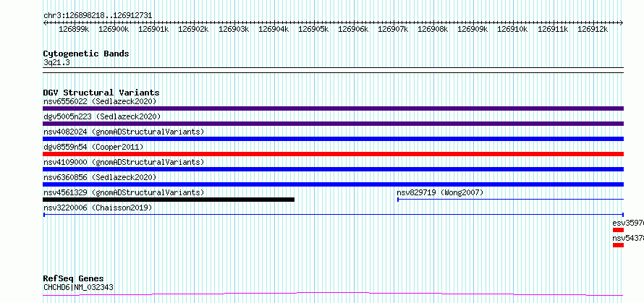Click the 126908k ruler position
The image size is (644, 303).
click(433, 30)
